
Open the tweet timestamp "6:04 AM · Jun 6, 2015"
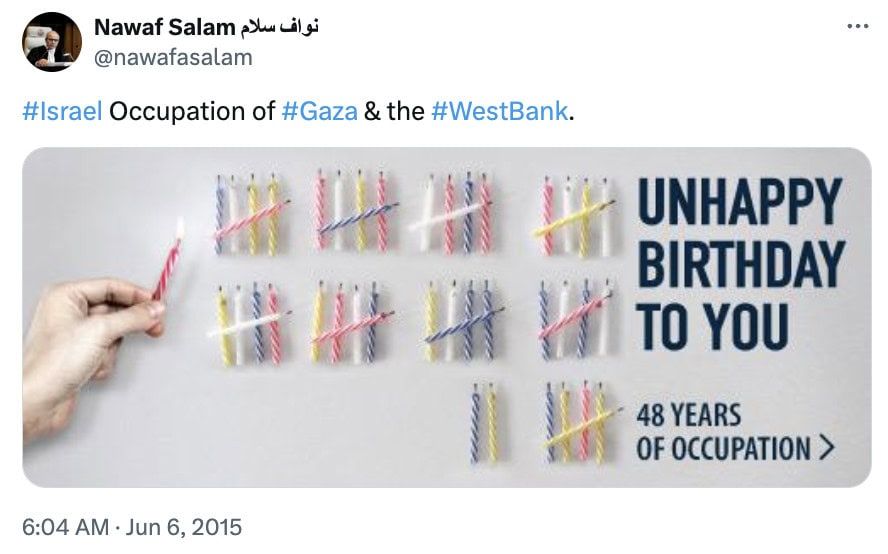132,527
